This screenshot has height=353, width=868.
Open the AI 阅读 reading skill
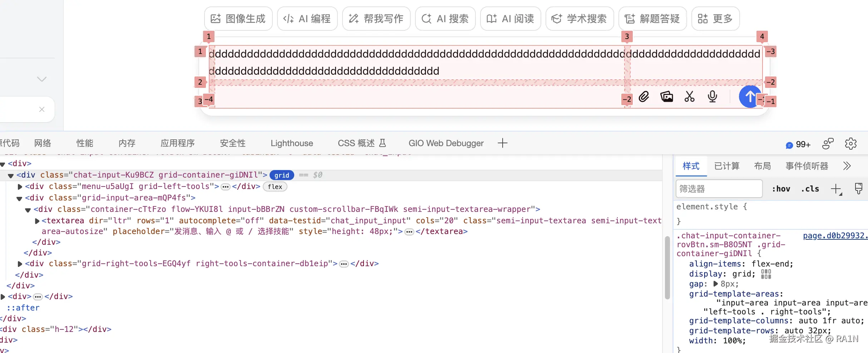click(x=511, y=19)
